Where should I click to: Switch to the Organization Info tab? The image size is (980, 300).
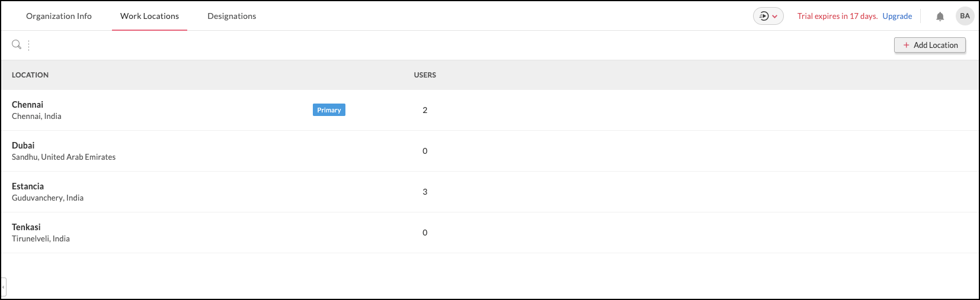point(59,16)
